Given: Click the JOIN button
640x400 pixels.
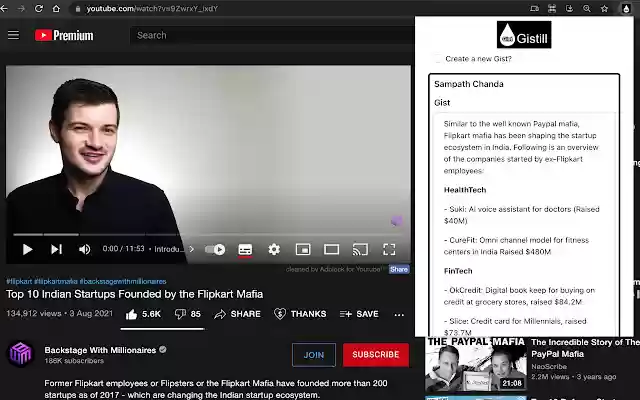Looking at the screenshot, I should click(313, 355).
